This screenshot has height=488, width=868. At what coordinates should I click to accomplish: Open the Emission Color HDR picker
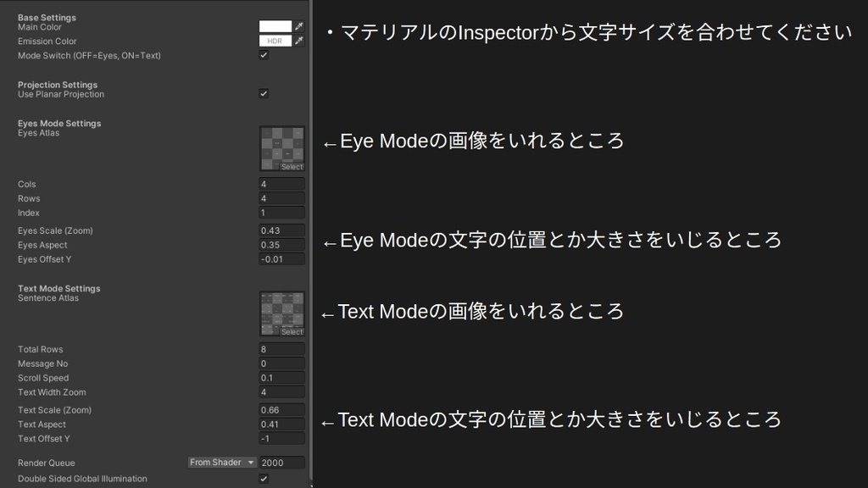point(277,40)
